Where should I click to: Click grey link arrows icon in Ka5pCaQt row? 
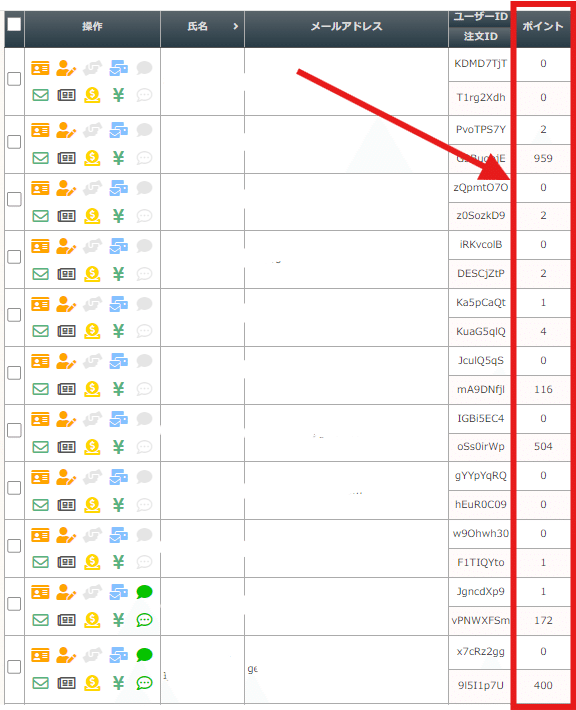click(x=92, y=304)
